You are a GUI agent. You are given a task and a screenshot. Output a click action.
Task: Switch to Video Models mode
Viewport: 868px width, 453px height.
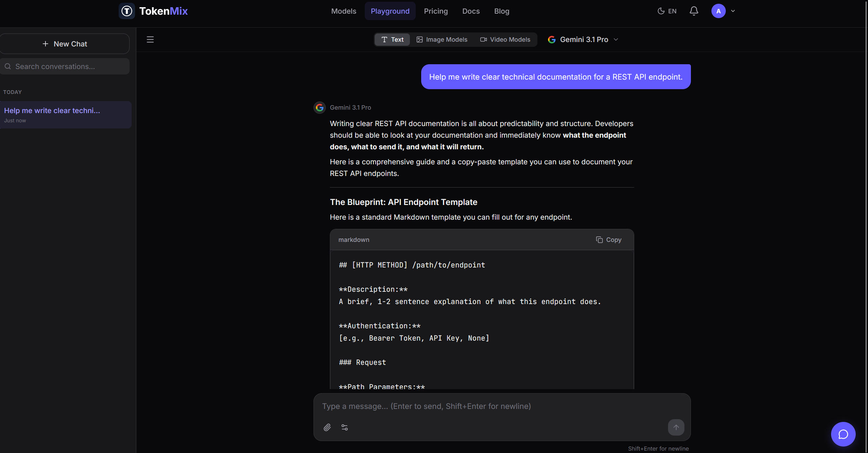point(505,40)
